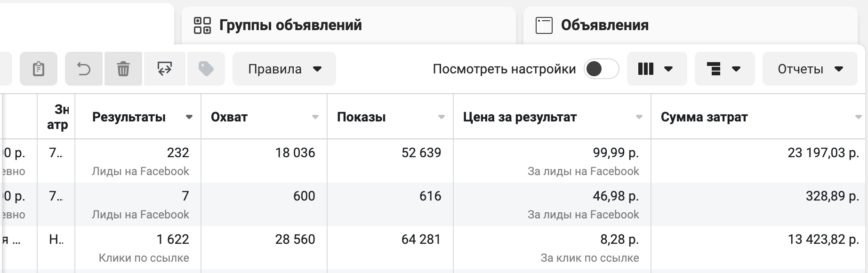The image size is (868, 273).
Task: Open Охват column dropdown arrow
Action: pos(315,117)
